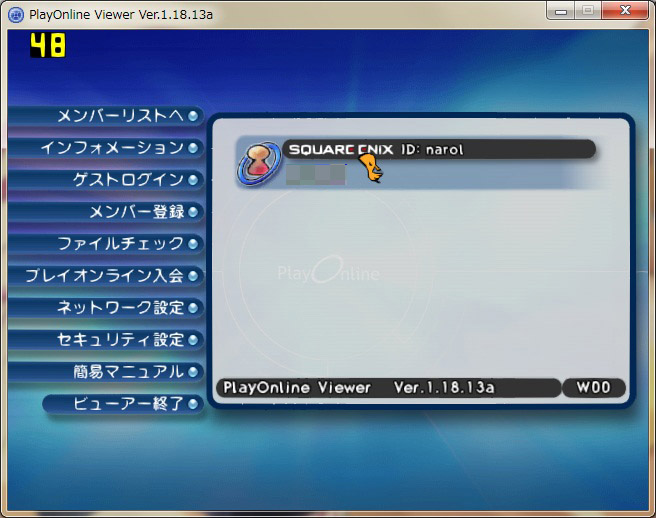Minimize the PlayOnline Viewer window

click(561, 10)
